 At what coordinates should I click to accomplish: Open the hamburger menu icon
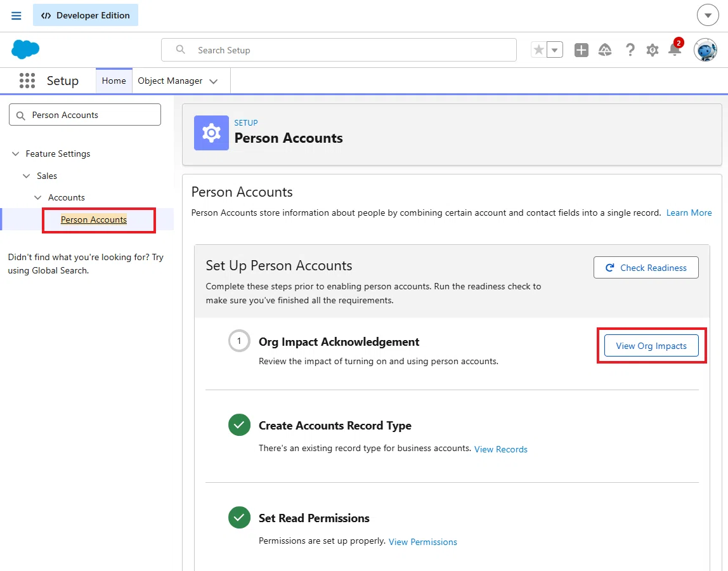pyautogui.click(x=16, y=15)
